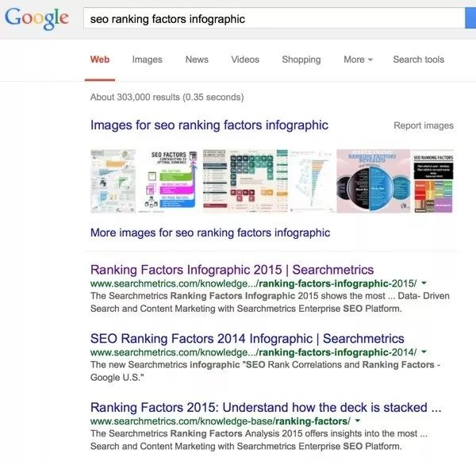Click the Report images link
Viewport: 476px width, 461px height.
click(424, 125)
